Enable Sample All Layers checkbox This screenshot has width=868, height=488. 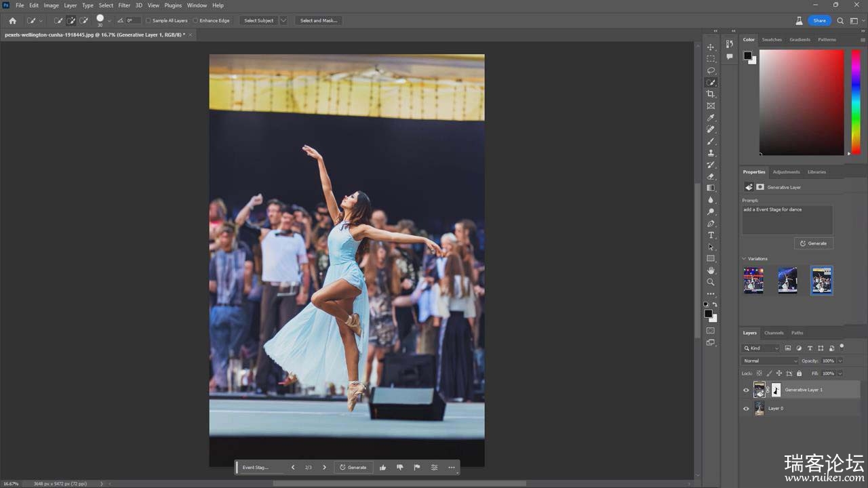point(149,21)
